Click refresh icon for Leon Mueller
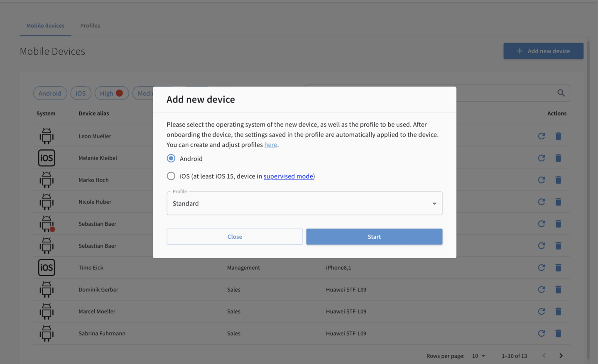The width and height of the screenshot is (598, 364). click(541, 136)
